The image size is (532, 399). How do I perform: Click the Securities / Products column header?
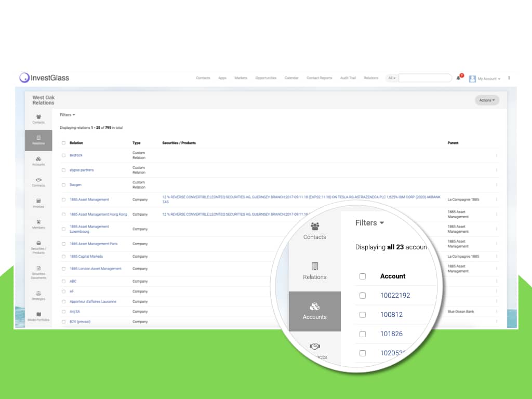[179, 143]
